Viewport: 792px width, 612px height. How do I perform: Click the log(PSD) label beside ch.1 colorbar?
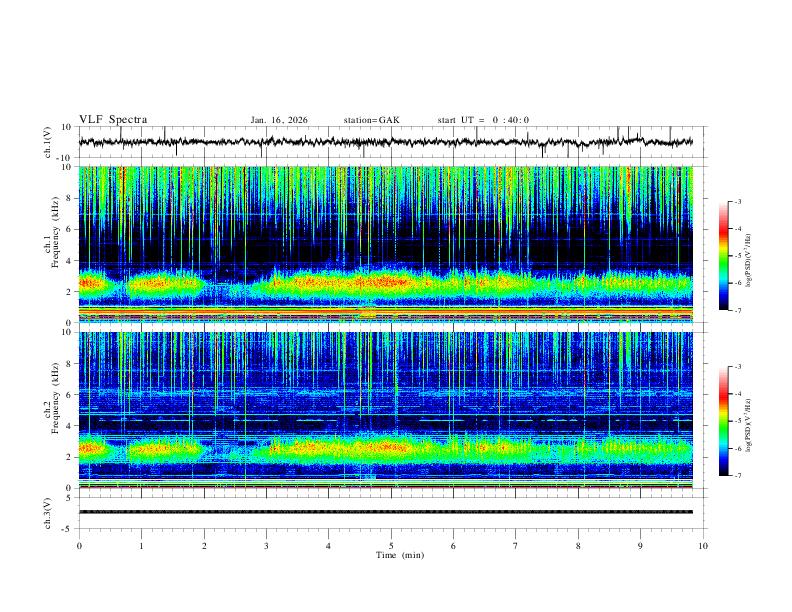click(x=749, y=261)
